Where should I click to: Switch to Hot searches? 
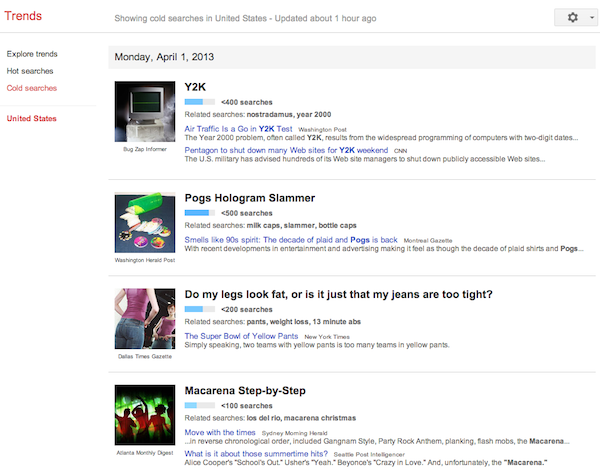(30, 71)
